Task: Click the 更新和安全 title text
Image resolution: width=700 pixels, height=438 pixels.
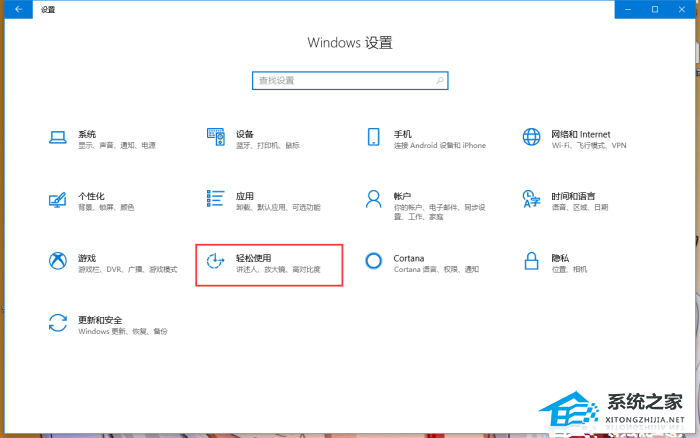Action: click(x=100, y=320)
